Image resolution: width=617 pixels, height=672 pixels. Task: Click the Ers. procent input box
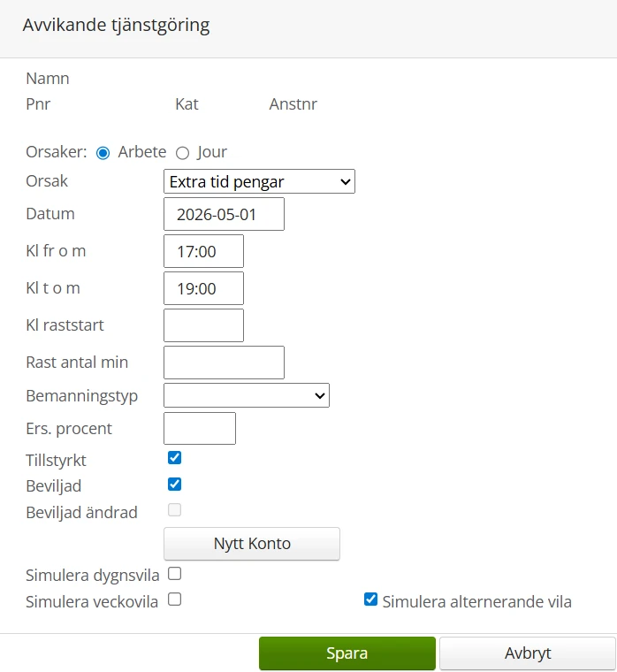point(201,429)
